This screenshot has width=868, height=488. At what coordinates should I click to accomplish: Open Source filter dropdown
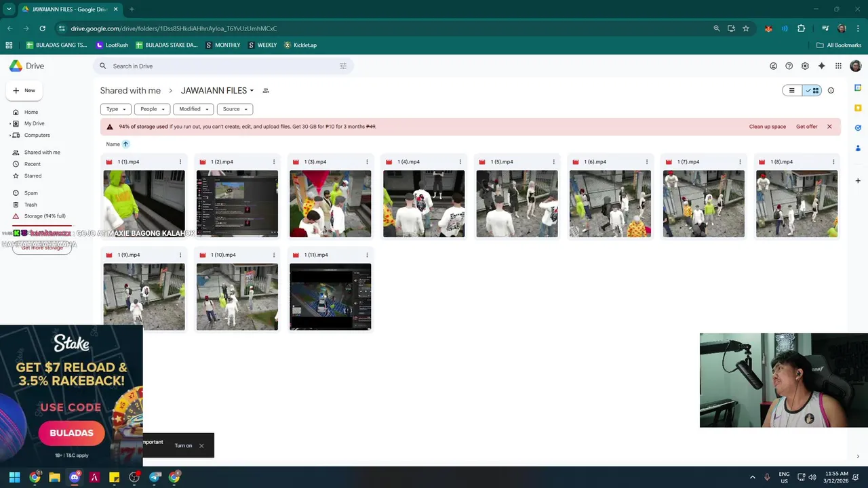[x=235, y=109]
